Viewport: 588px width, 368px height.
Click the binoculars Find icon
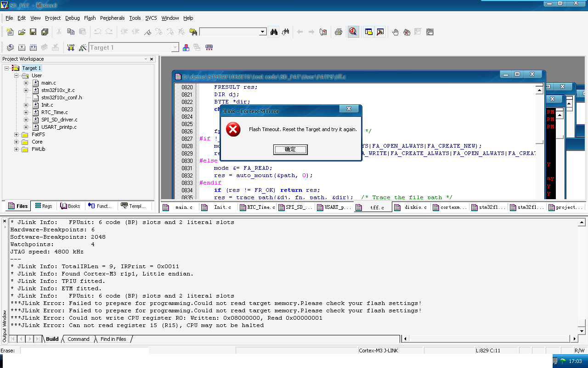(x=274, y=32)
